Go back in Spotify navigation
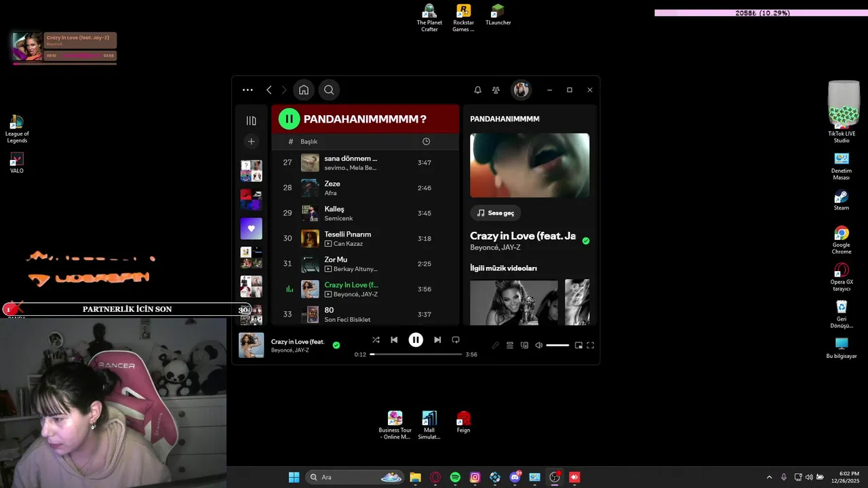Screen dimensions: 868x488 point(269,90)
